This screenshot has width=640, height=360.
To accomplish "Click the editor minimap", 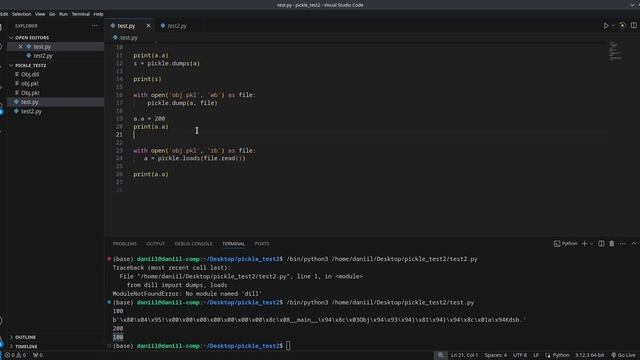I will point(615,51).
